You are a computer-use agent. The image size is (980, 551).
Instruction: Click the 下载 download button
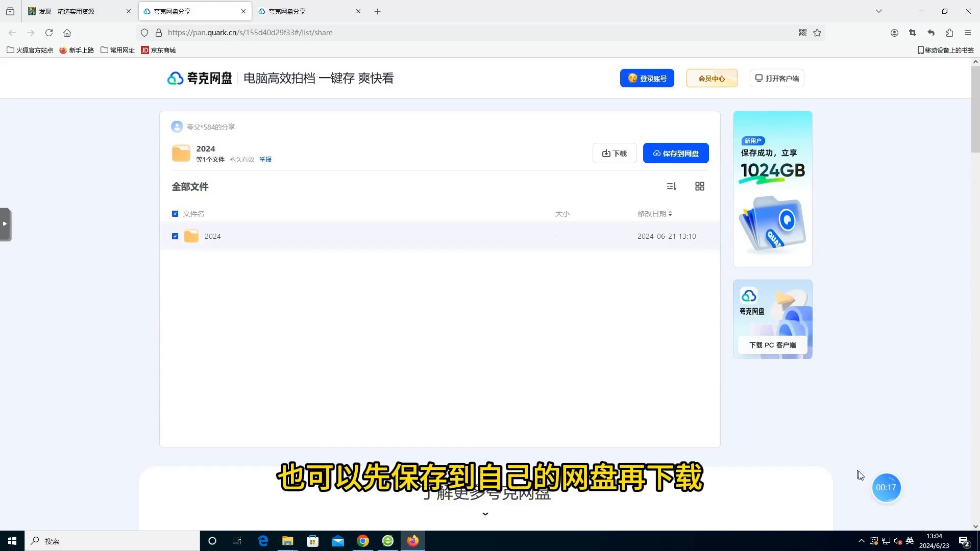coord(615,153)
